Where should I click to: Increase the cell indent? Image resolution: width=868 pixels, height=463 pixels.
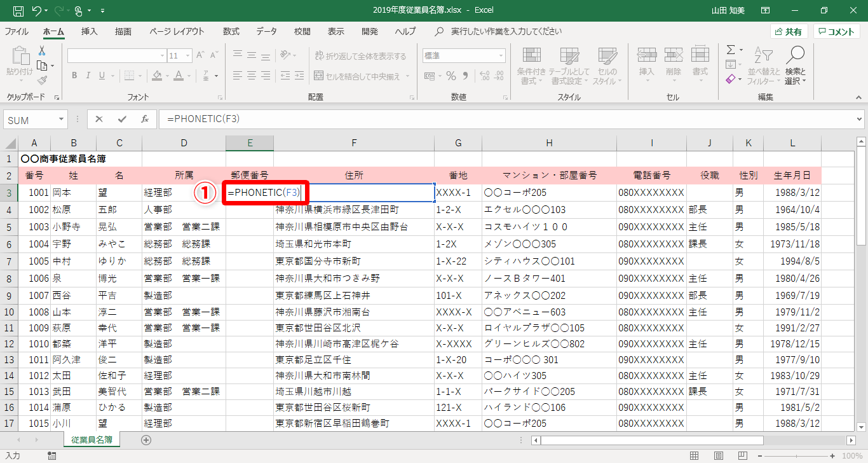tap(299, 76)
